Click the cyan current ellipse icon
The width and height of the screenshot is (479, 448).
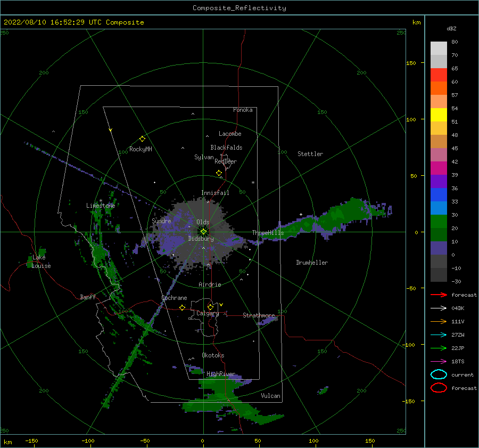pos(439,374)
